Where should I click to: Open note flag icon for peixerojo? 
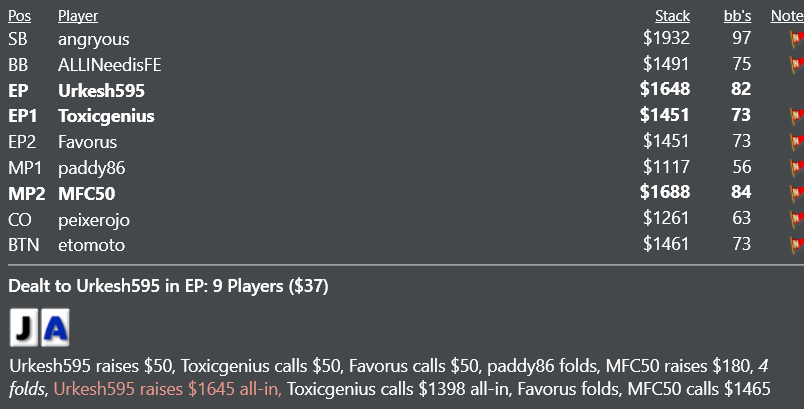coord(797,219)
